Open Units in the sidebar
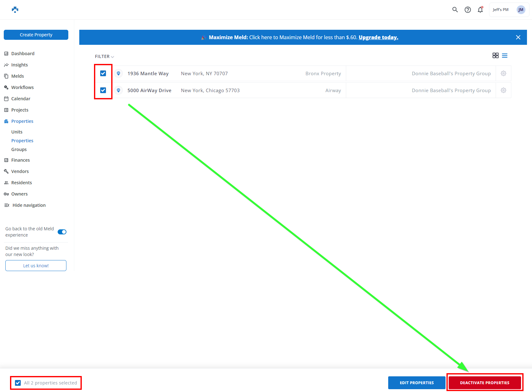The height and width of the screenshot is (392, 532). tap(17, 132)
